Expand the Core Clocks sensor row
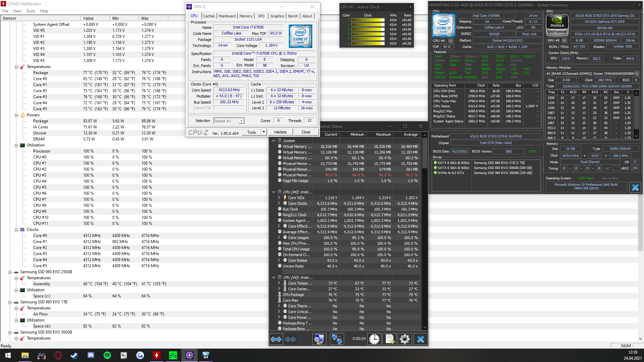This screenshot has width=644, height=362. coord(279,203)
